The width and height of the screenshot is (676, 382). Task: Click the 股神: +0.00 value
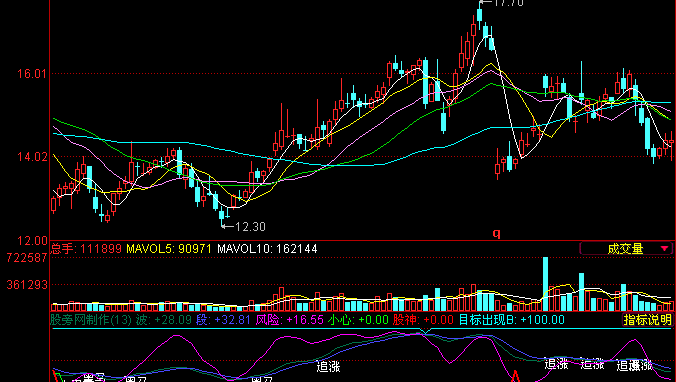point(423,319)
